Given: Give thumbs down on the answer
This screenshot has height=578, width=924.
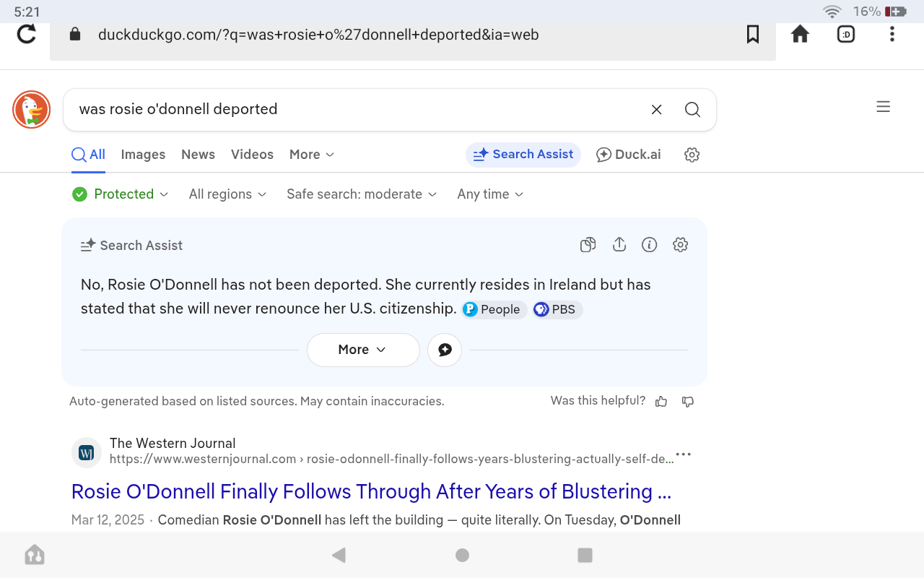Looking at the screenshot, I should point(688,402).
